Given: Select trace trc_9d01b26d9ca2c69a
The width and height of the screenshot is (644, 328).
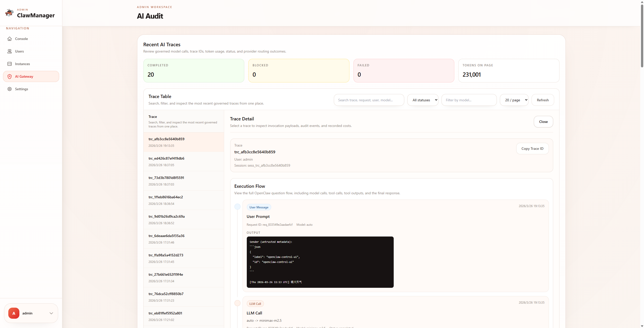Looking at the screenshot, I should [x=184, y=219].
